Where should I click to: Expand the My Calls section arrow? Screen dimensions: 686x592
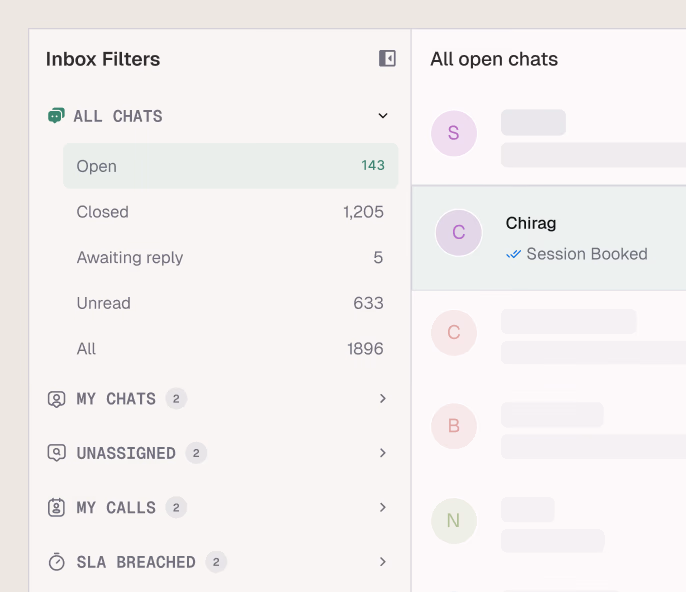[383, 508]
